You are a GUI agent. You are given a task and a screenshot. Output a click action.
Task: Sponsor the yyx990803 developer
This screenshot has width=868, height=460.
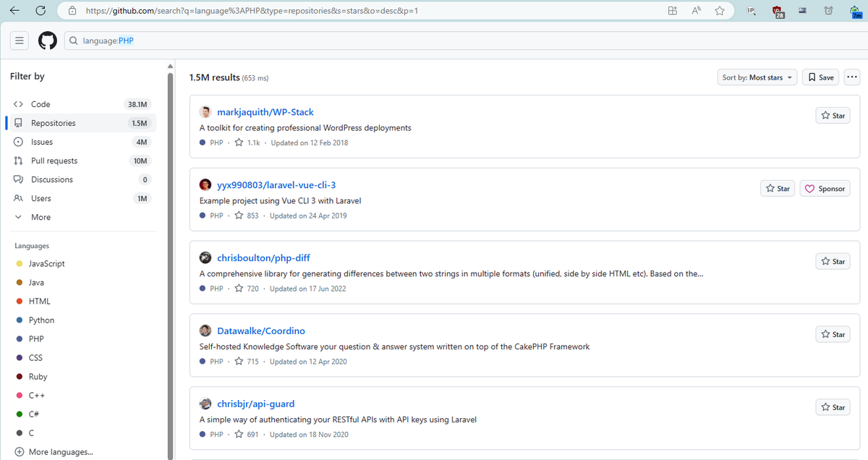pos(825,189)
